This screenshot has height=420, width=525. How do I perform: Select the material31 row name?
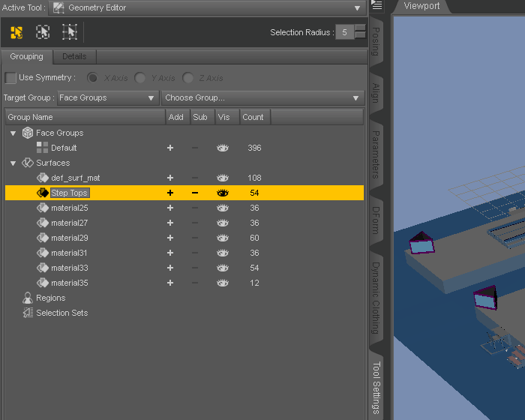(x=69, y=253)
